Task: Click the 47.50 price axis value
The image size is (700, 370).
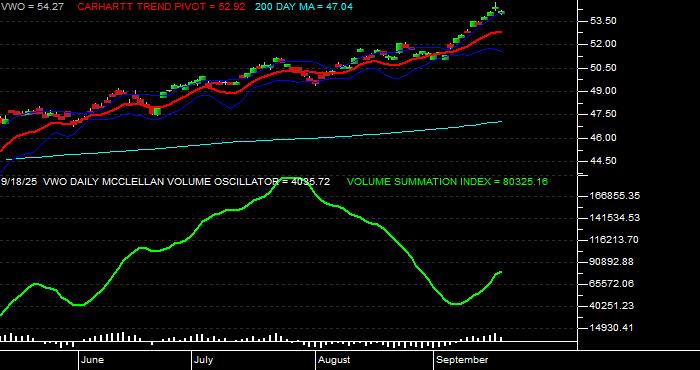Action: coord(604,114)
